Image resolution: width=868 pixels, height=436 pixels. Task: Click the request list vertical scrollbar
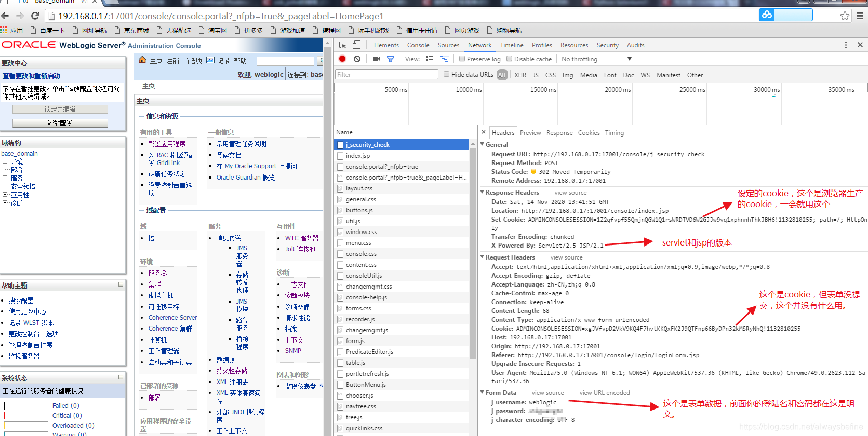[473, 253]
